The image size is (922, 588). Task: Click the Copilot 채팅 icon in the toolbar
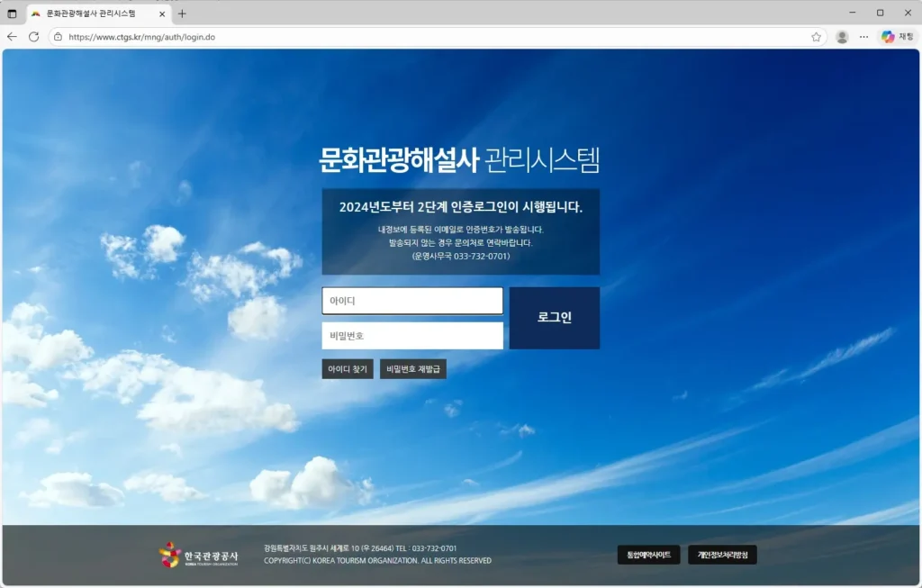(x=887, y=38)
